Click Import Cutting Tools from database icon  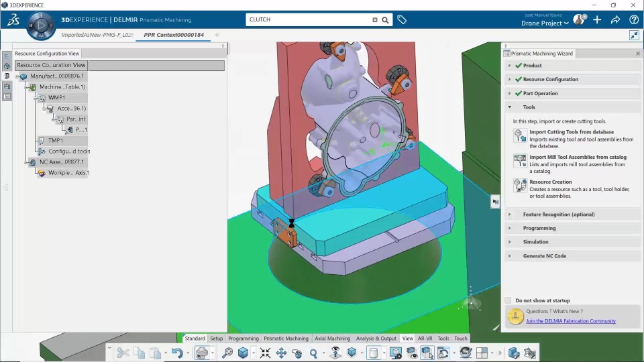coord(520,135)
